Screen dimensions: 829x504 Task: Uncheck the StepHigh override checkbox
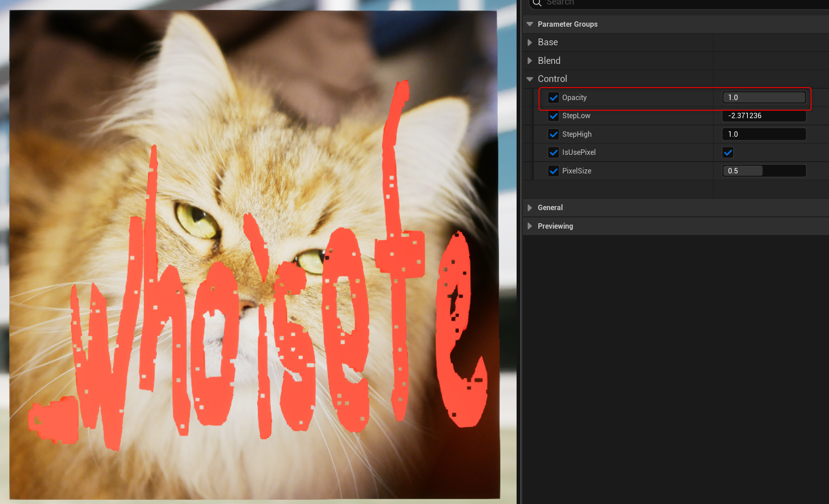point(553,134)
